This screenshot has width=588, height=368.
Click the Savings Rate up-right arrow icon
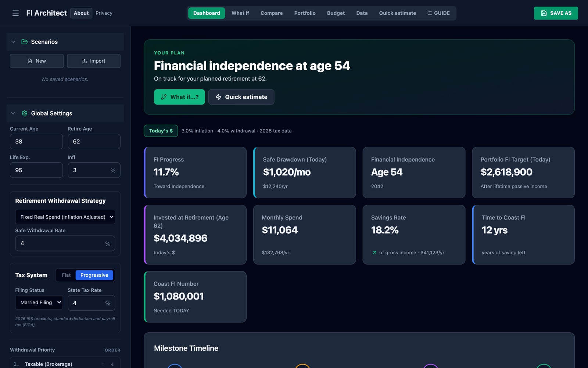tap(374, 253)
